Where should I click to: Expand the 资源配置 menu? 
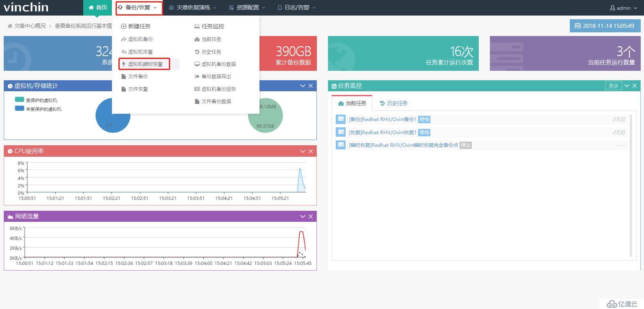point(247,7)
